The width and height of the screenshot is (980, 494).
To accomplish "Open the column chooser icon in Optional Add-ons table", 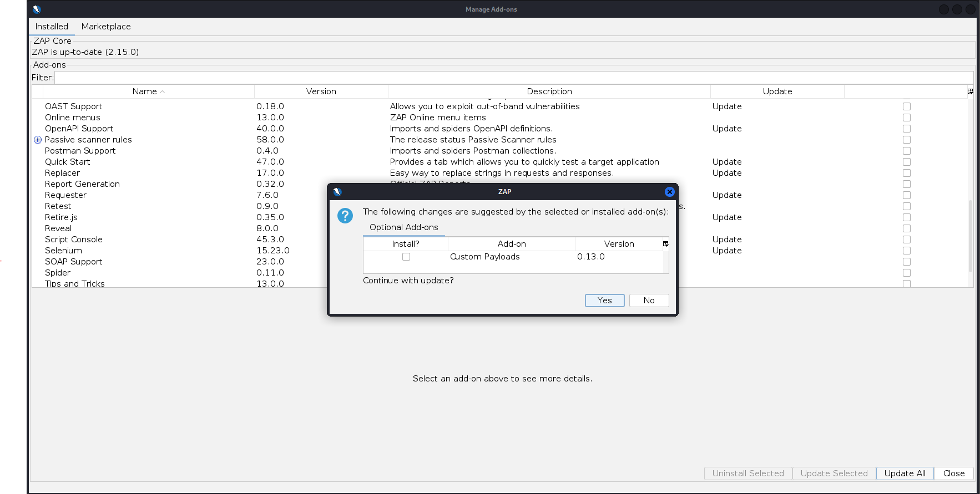I will coord(665,244).
